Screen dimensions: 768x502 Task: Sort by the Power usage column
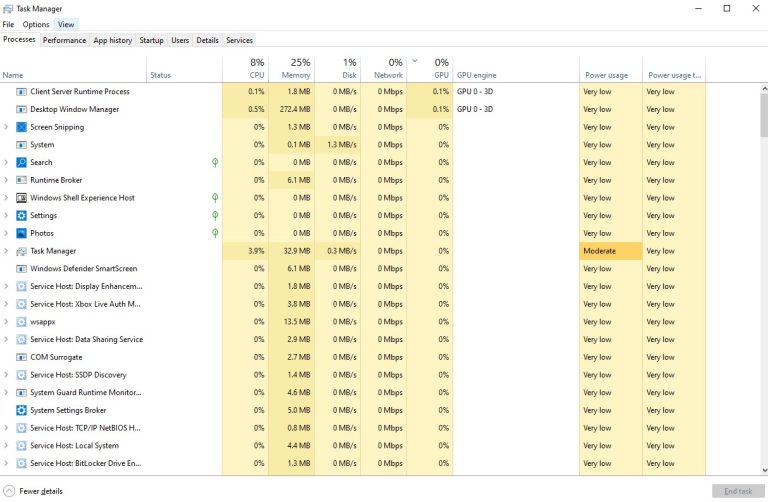(x=611, y=70)
